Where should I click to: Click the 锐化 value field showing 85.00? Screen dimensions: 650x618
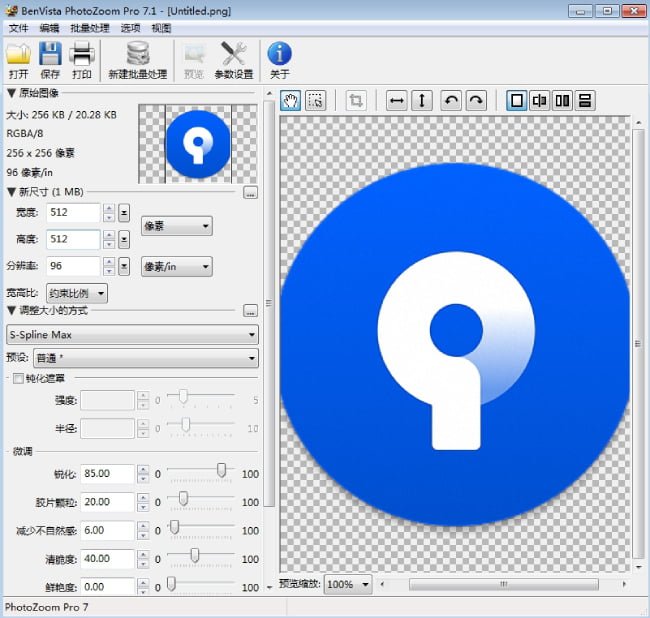[x=107, y=474]
